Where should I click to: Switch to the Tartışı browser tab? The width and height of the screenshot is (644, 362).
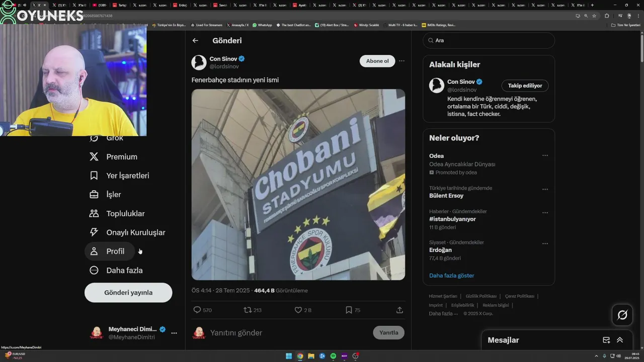[120, 5]
